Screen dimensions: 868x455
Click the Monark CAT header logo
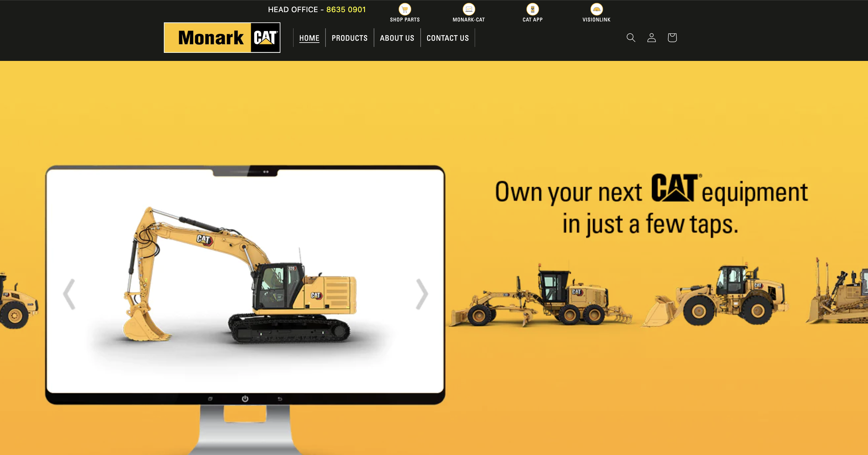point(222,37)
